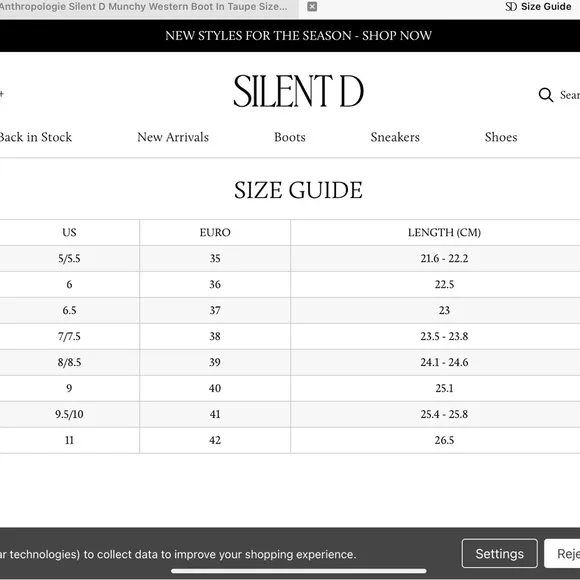Viewport: 580px width, 580px height.
Task: Open the Silent D logo homepage
Action: click(x=299, y=91)
